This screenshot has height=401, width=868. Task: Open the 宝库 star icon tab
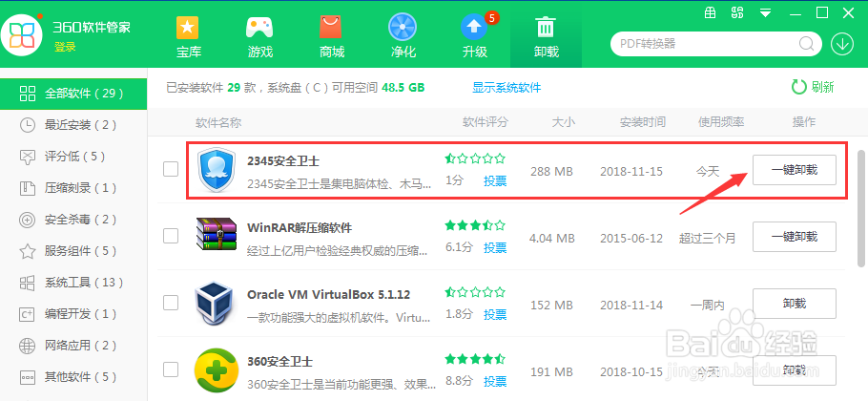click(x=188, y=36)
